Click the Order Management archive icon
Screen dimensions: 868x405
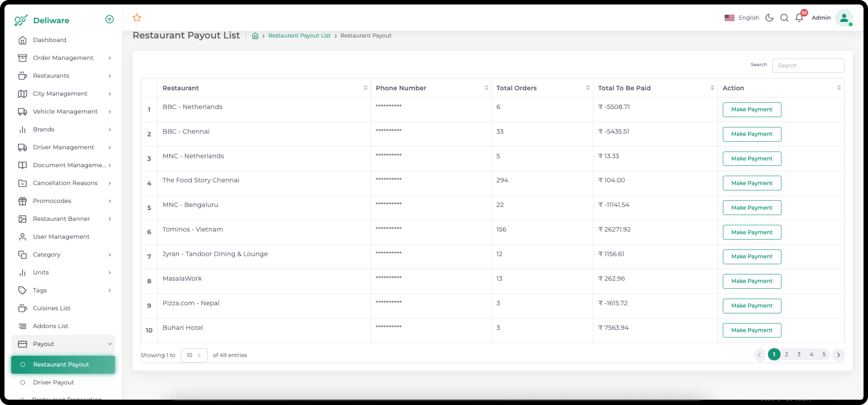[22, 58]
